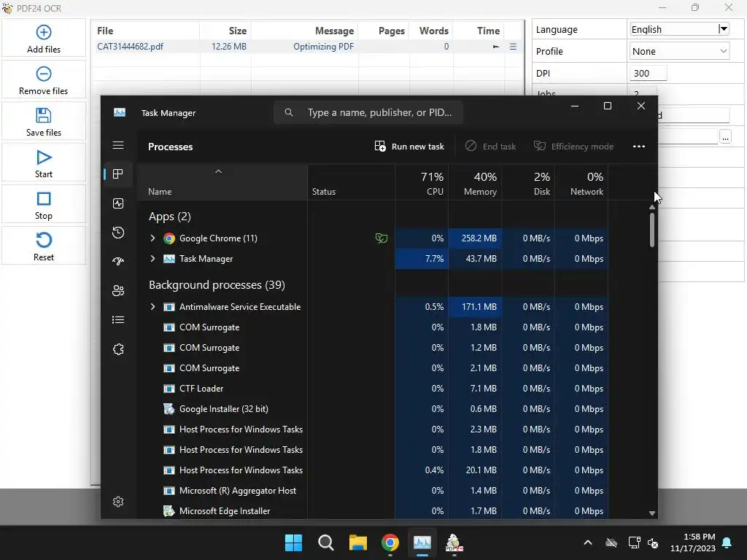Click Background processes (39) group header
This screenshot has height=560, width=747.
[217, 285]
